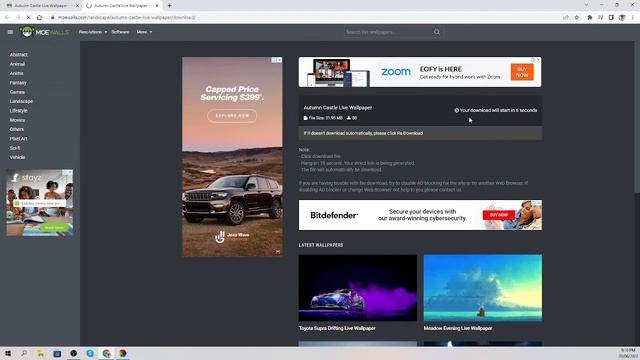640x360 pixels.
Task: Open Windows taskbar search
Action: tap(24, 353)
